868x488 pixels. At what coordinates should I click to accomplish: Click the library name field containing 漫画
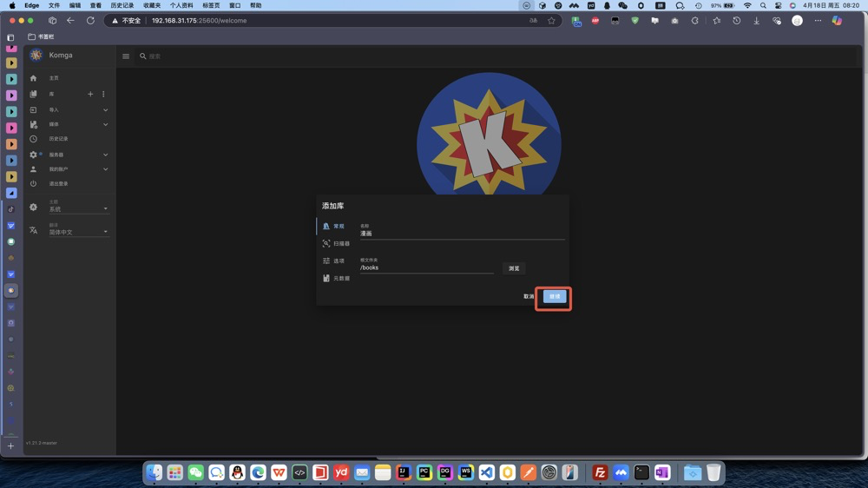(x=463, y=232)
